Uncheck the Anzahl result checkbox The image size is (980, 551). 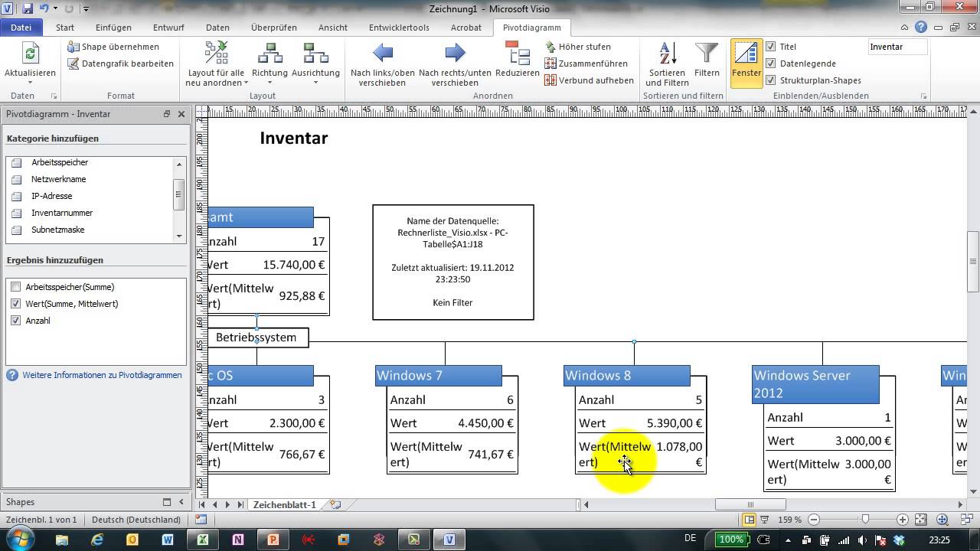coord(16,321)
